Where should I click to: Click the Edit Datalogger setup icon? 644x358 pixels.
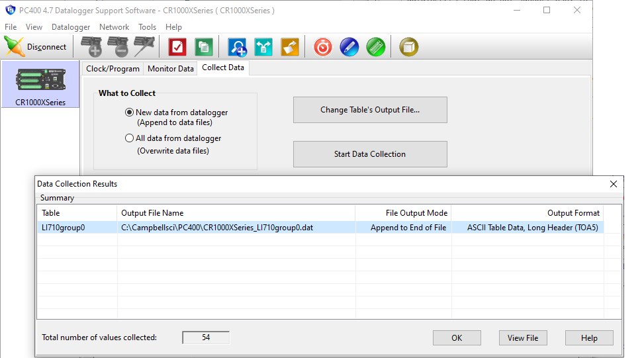[144, 47]
